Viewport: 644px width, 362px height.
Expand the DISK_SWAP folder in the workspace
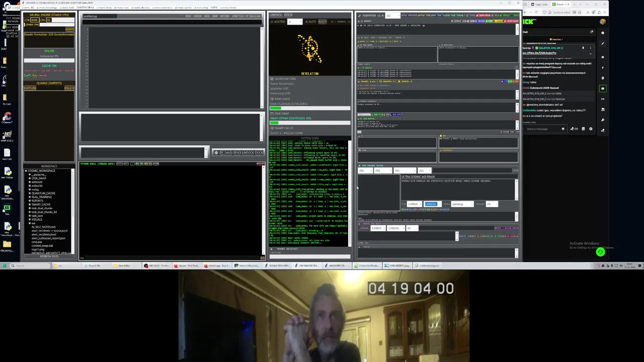[x=30, y=178]
